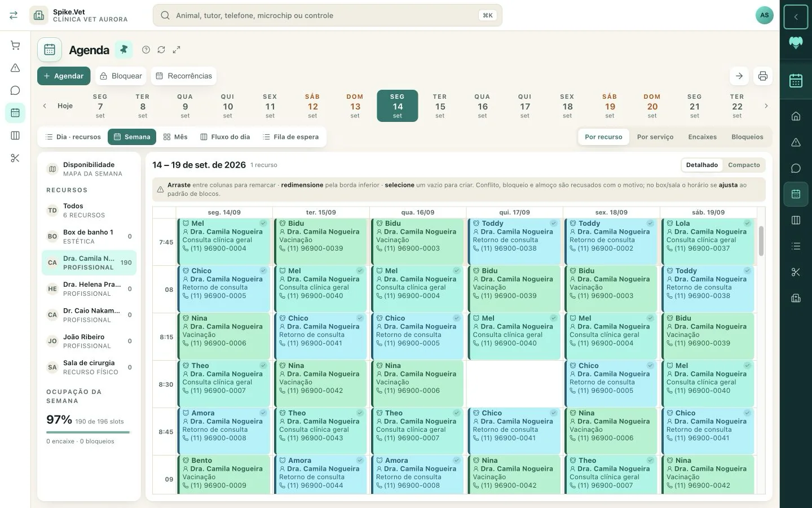
Task: Select the Mês view tab
Action: [x=175, y=137]
